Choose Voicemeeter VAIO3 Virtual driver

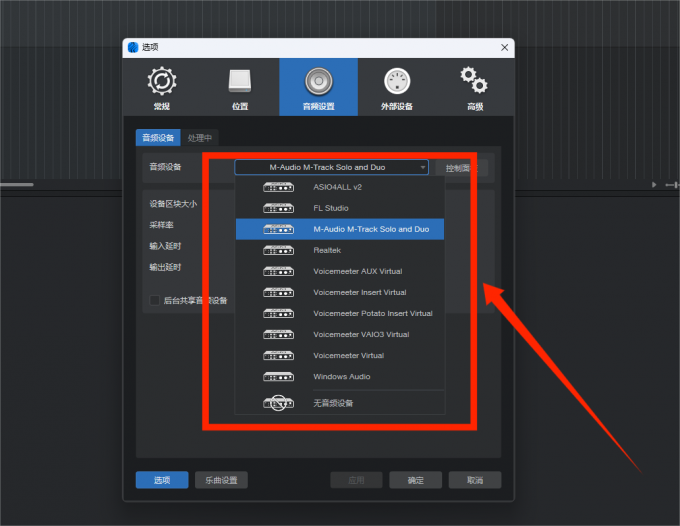click(x=340, y=334)
